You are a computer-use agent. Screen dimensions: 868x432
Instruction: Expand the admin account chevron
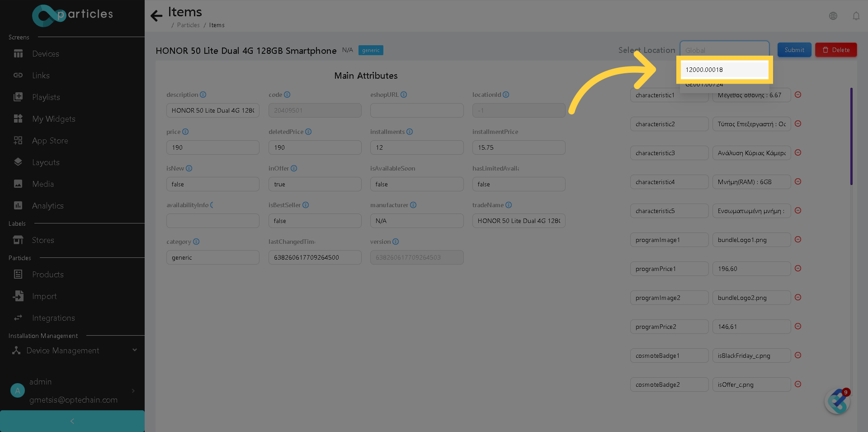[x=133, y=390]
